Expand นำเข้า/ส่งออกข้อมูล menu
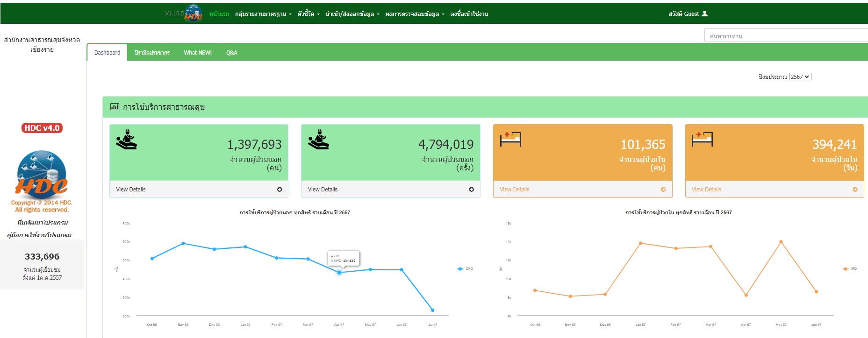Image resolution: width=868 pixels, height=338 pixels. coord(352,14)
